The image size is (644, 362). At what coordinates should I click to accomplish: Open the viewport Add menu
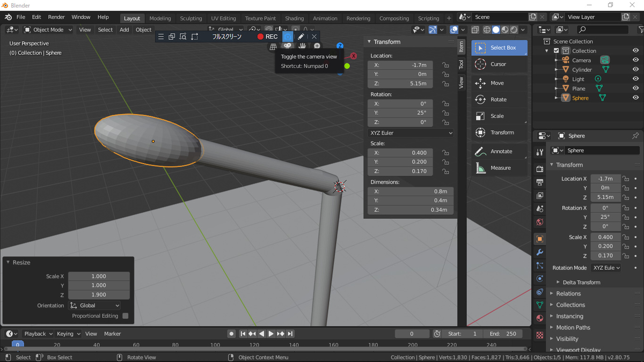click(x=125, y=29)
